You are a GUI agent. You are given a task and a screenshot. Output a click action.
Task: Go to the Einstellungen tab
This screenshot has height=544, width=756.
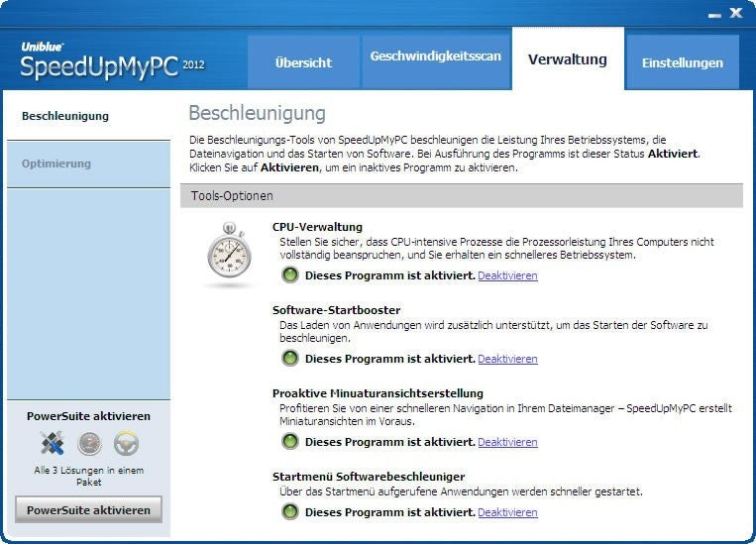click(683, 62)
